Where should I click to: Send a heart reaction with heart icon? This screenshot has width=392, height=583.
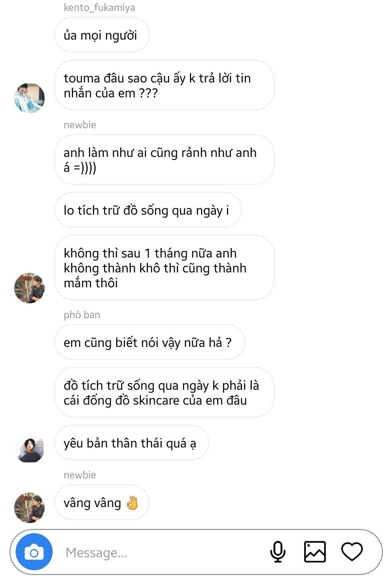tap(352, 552)
